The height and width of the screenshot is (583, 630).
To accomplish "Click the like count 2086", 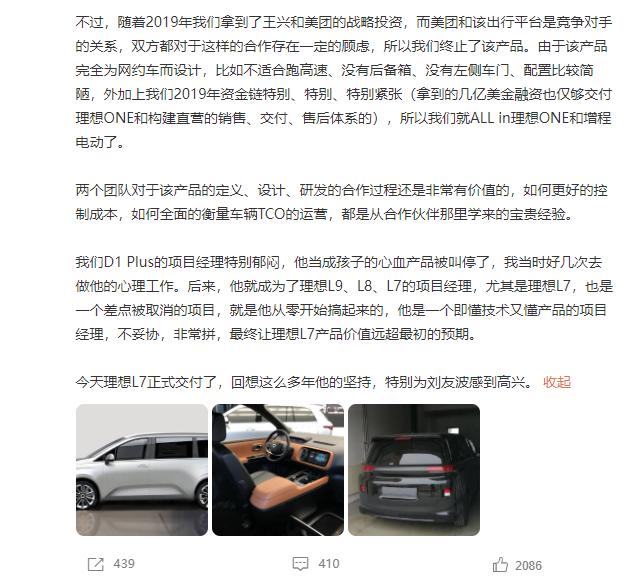I will [x=528, y=566].
